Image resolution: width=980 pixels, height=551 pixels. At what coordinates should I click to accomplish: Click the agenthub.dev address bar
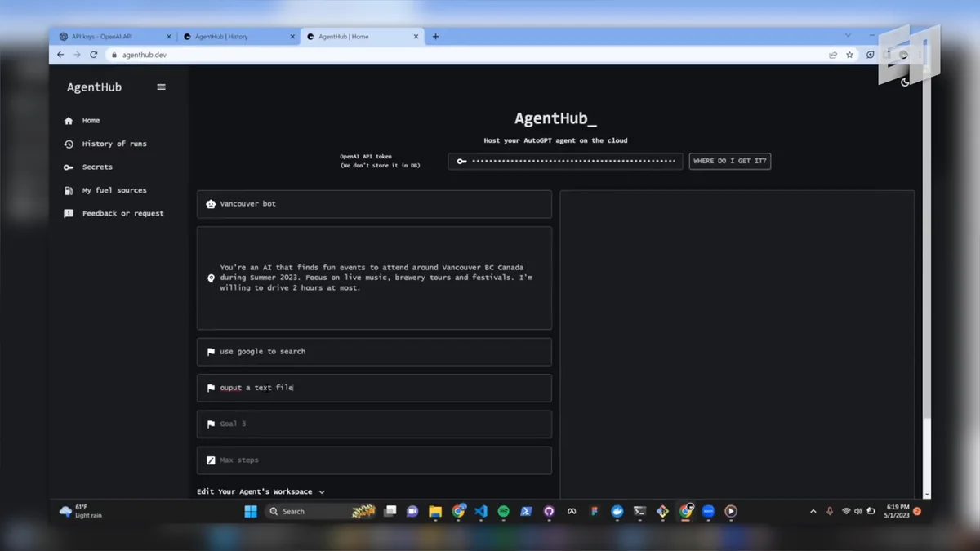pos(465,55)
